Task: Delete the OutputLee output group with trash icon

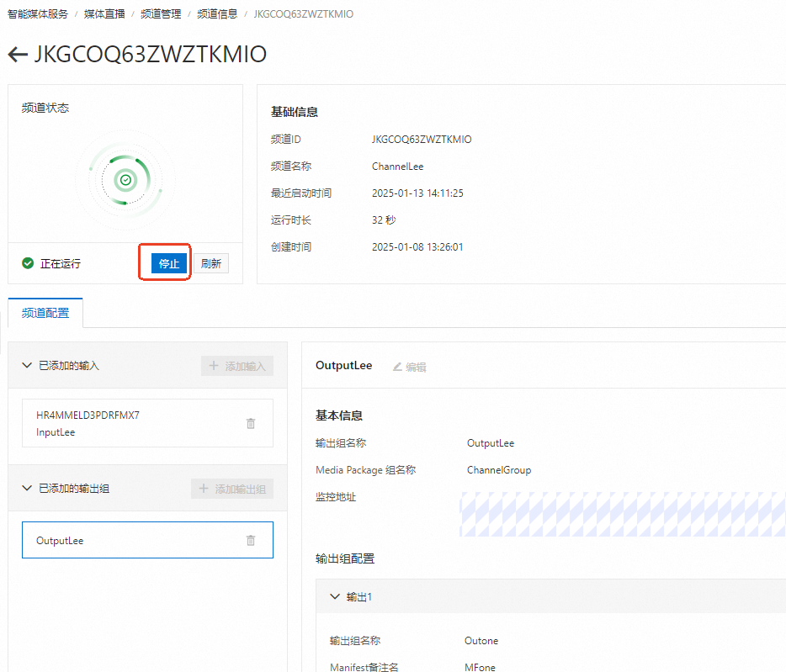Action: [x=251, y=540]
